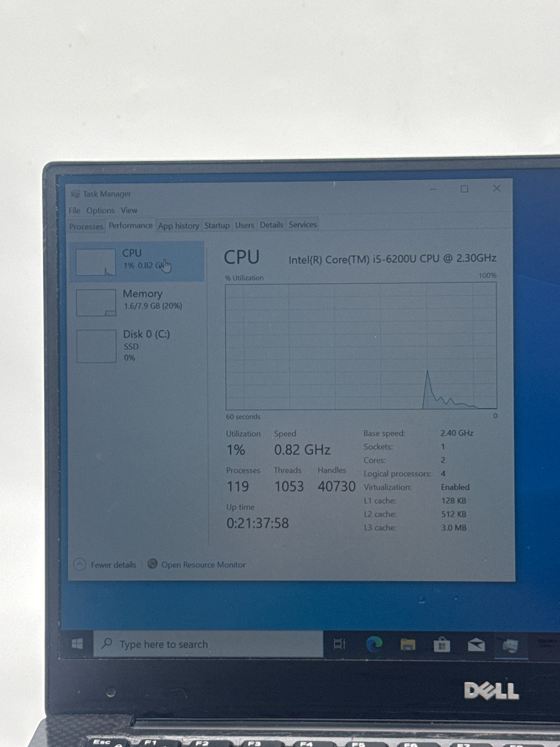Launch Microsoft Edge from the taskbar
This screenshot has height=747, width=560.
[x=374, y=645]
